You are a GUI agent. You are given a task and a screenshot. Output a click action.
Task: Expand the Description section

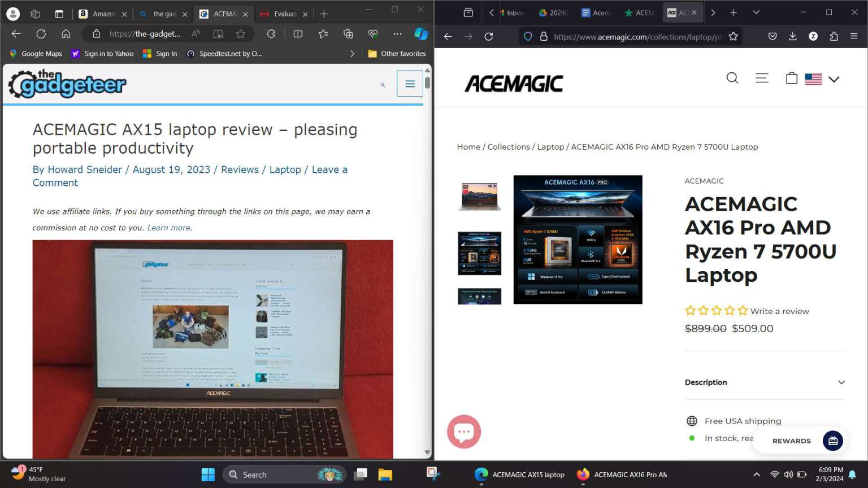[764, 382]
